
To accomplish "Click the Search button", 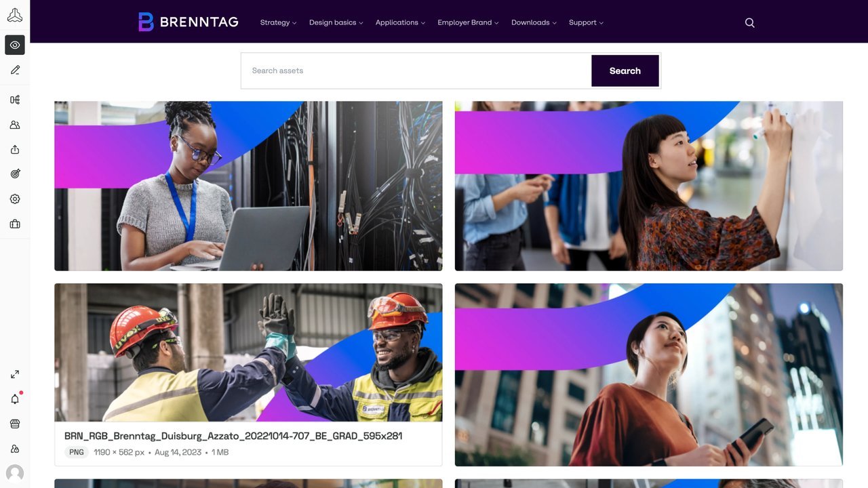I will click(x=625, y=70).
